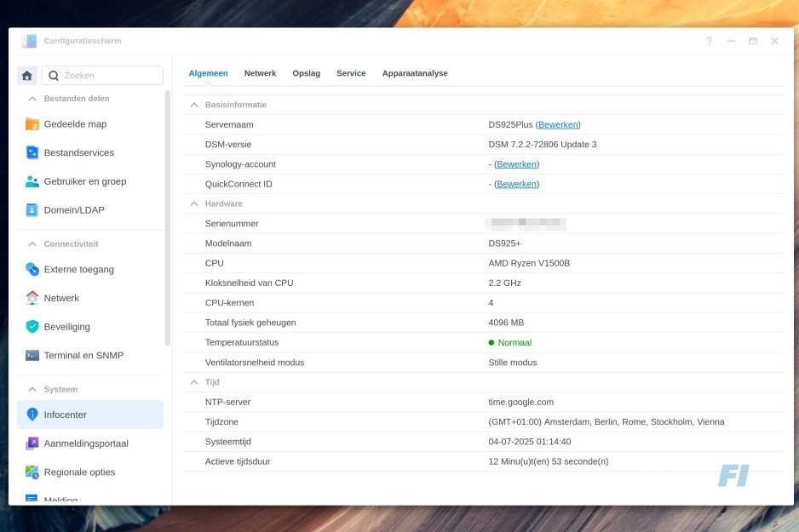This screenshot has width=799, height=532.
Task: Open Terminal en SNMP icon
Action: tap(32, 355)
